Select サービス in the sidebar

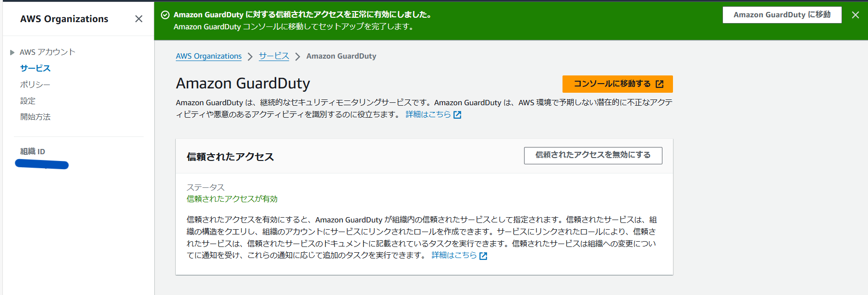(35, 68)
